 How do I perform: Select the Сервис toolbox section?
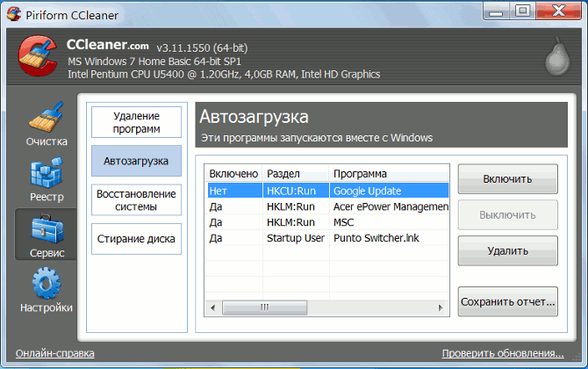coord(47,235)
